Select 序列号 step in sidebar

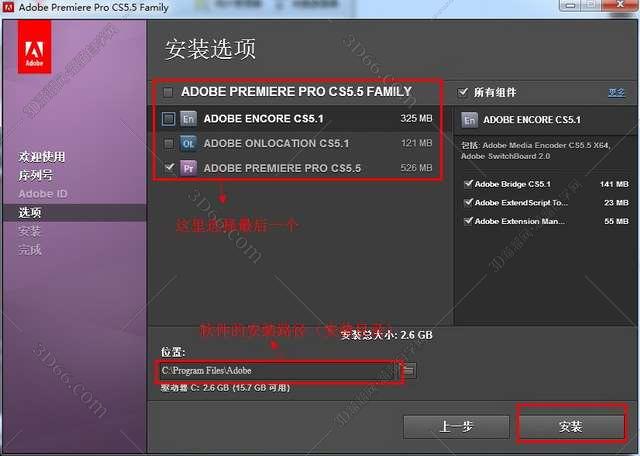coord(35,175)
